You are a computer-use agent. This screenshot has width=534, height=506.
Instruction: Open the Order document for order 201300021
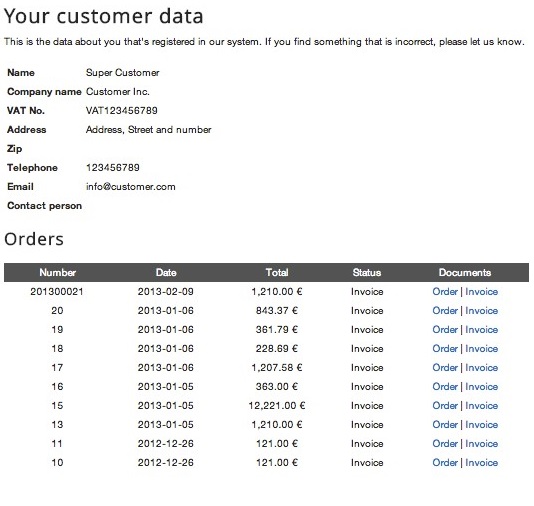tap(445, 292)
